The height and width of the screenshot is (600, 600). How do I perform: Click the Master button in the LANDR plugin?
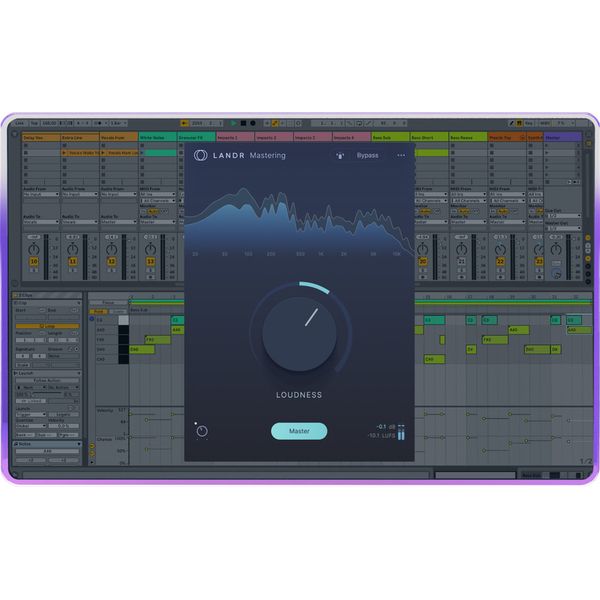pyautogui.click(x=299, y=431)
